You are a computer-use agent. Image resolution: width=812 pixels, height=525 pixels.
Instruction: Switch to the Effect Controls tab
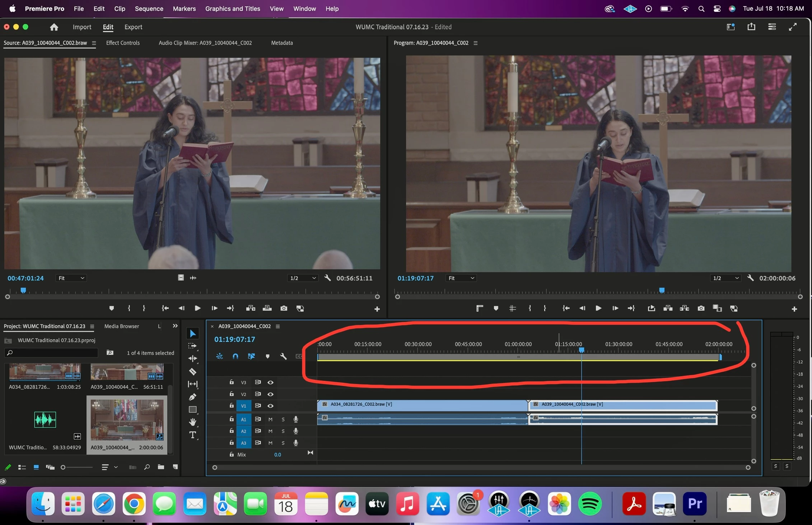123,43
